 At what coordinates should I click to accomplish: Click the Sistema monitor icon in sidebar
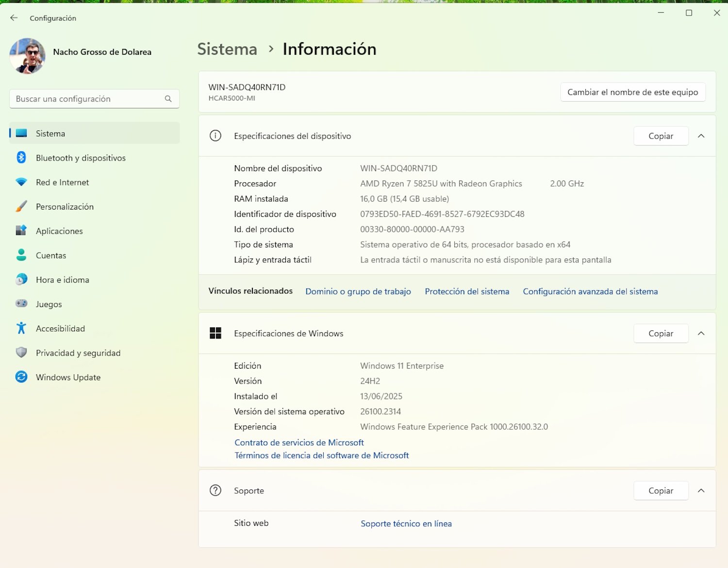[x=21, y=133]
